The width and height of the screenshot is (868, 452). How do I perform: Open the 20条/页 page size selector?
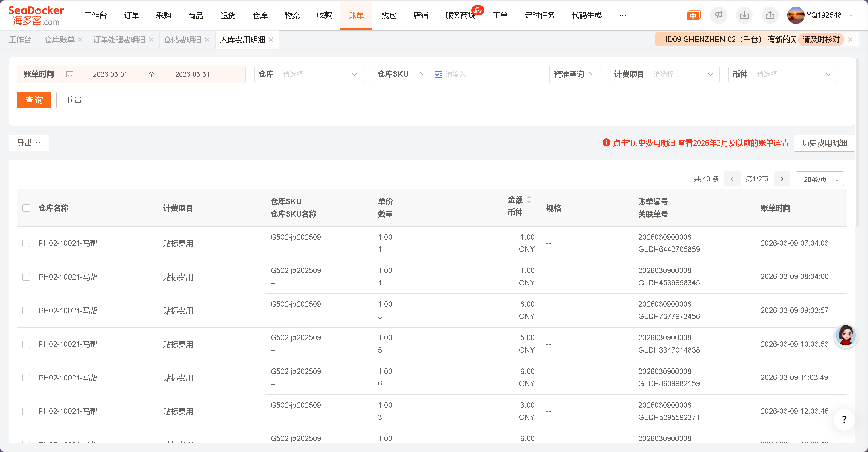[820, 179]
